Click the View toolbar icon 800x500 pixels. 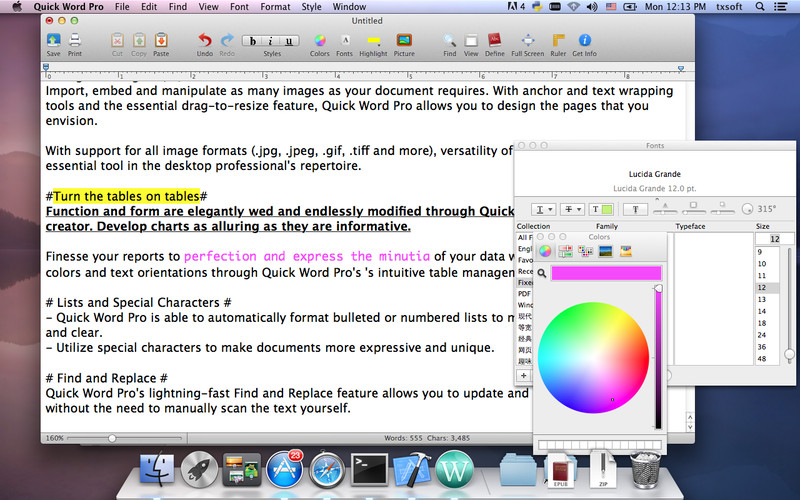click(471, 40)
